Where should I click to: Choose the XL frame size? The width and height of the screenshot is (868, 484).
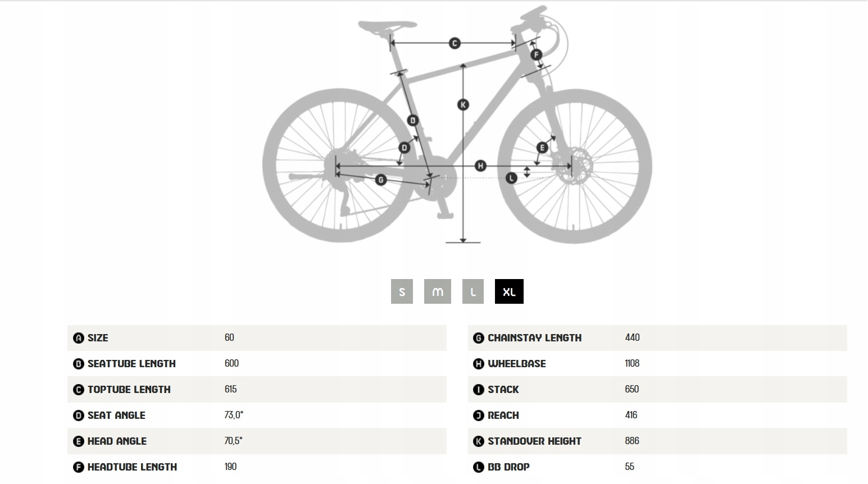pos(509,291)
